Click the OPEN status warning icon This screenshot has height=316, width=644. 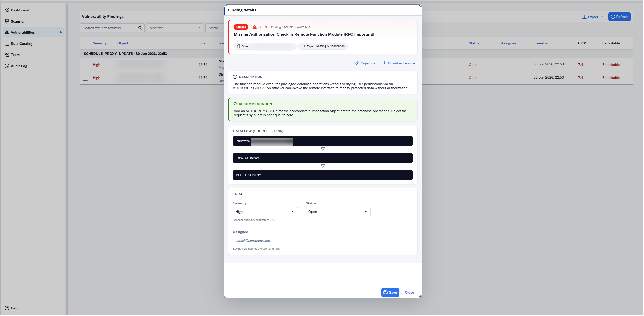point(255,27)
